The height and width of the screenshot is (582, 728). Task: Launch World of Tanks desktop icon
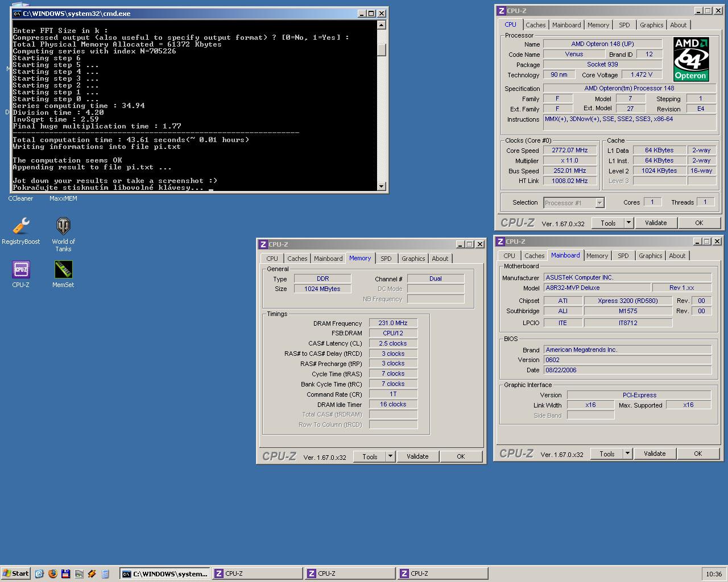pos(63,226)
